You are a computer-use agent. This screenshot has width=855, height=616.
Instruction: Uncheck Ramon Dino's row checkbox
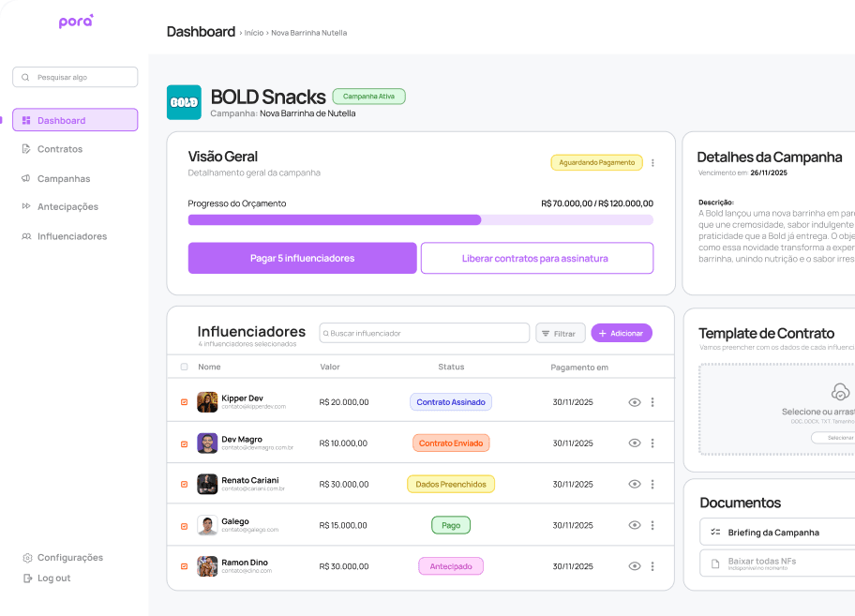[x=185, y=567]
